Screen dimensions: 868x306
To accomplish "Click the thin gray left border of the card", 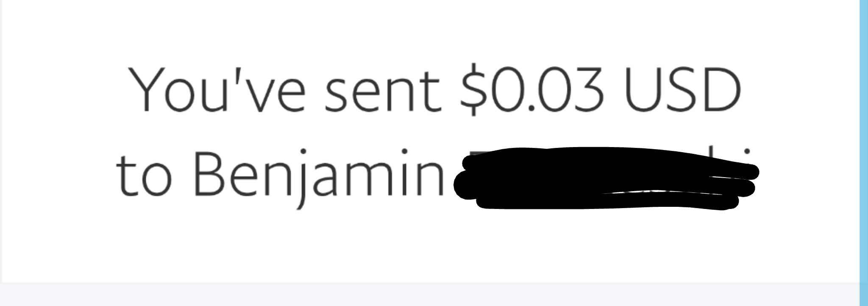I will (1, 142).
